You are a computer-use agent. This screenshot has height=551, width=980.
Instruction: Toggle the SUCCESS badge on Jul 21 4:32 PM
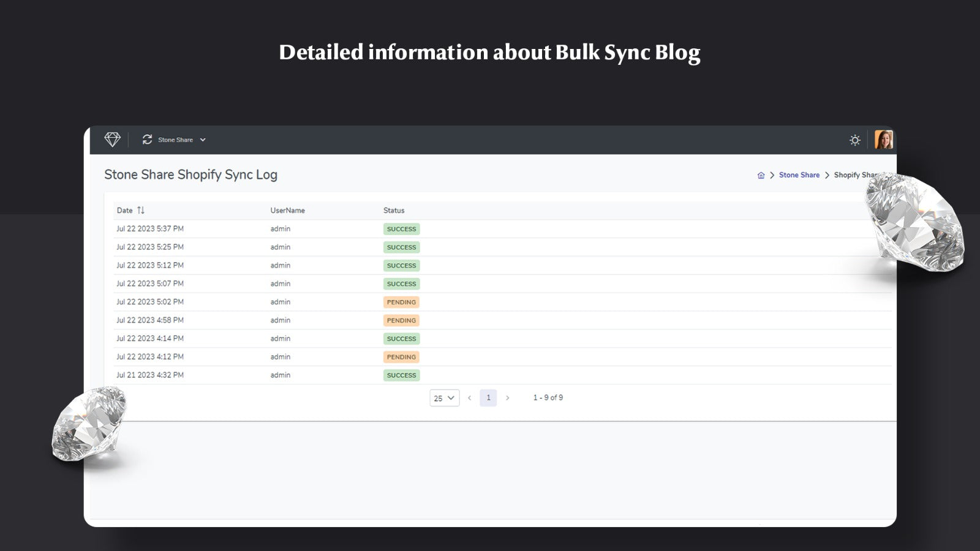tap(401, 375)
